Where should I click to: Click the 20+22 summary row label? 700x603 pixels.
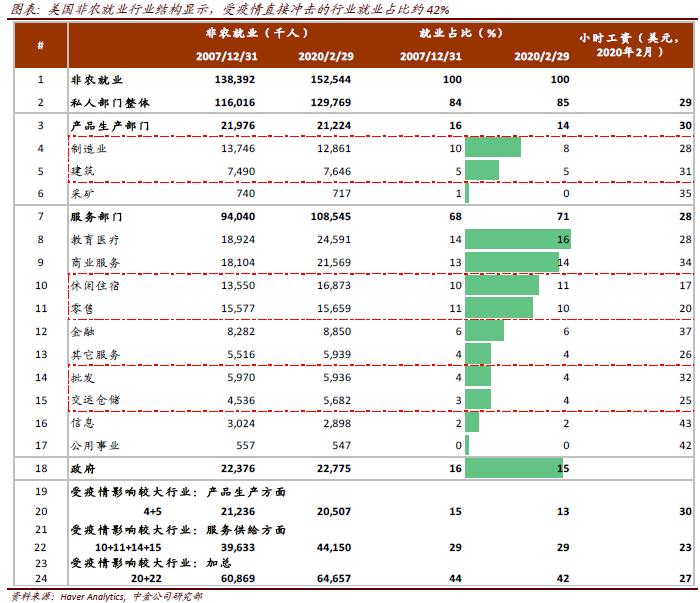tap(108, 577)
